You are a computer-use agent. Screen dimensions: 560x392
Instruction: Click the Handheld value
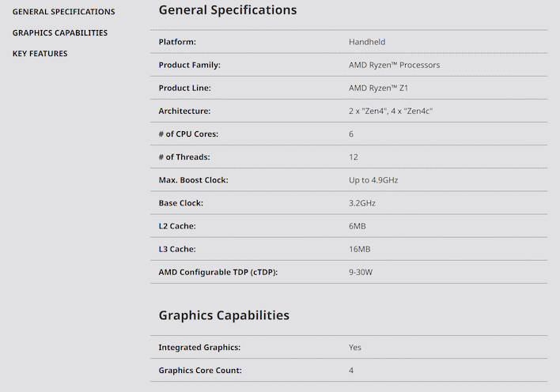tap(367, 42)
